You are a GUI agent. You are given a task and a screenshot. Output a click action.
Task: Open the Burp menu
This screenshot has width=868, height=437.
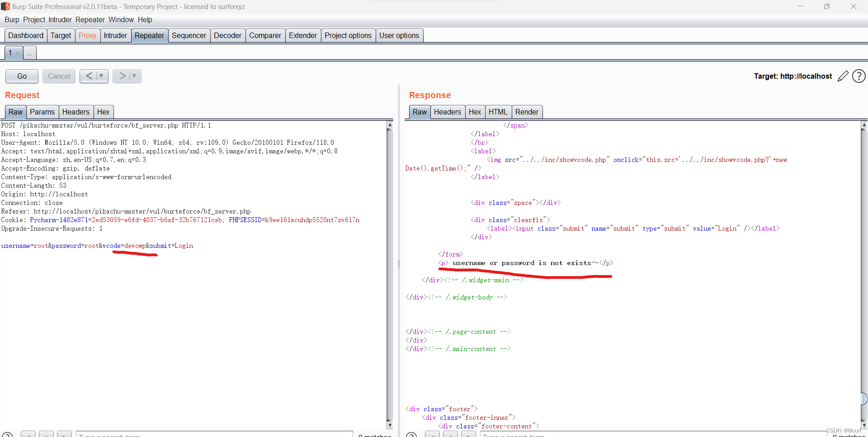(x=12, y=19)
